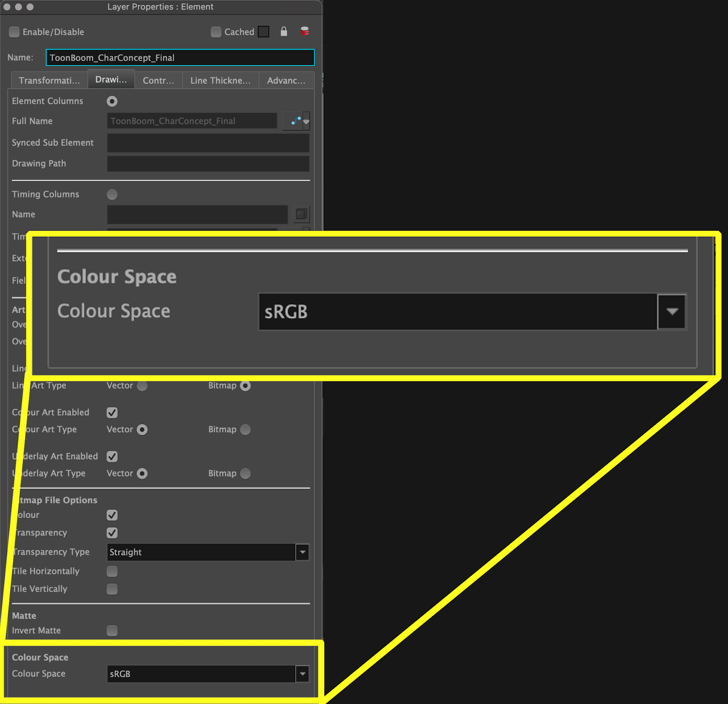Select the Timing Columns radio button
Image resolution: width=728 pixels, height=704 pixels.
[x=112, y=195]
